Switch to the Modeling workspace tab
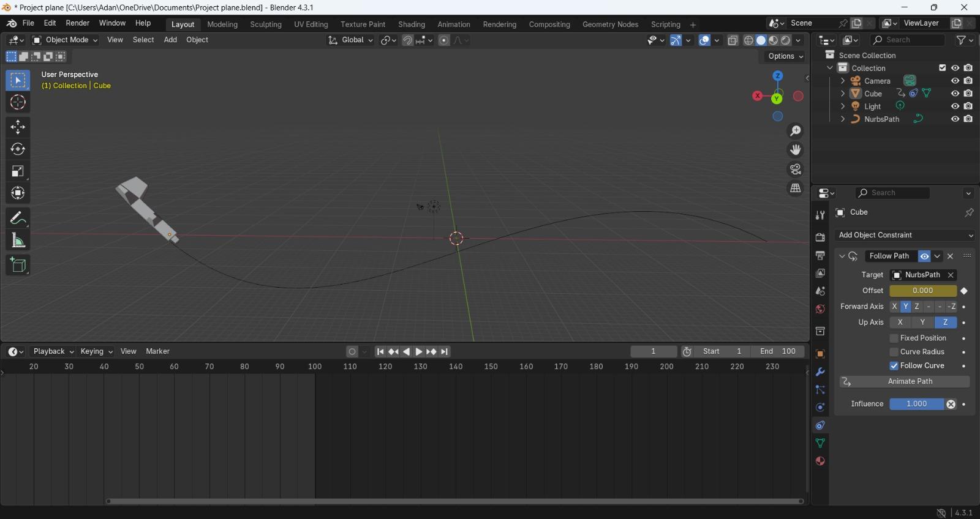Viewport: 980px width, 519px height. (x=222, y=24)
